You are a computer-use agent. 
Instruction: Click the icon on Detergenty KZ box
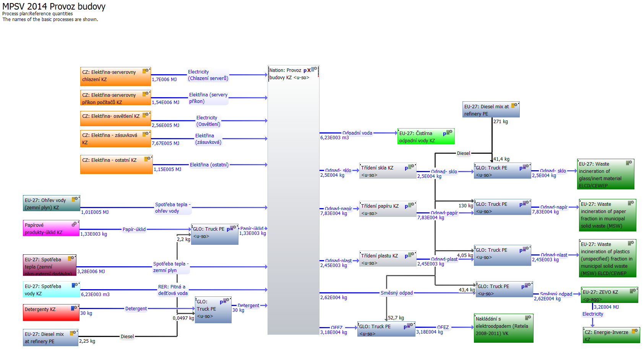[x=74, y=308]
